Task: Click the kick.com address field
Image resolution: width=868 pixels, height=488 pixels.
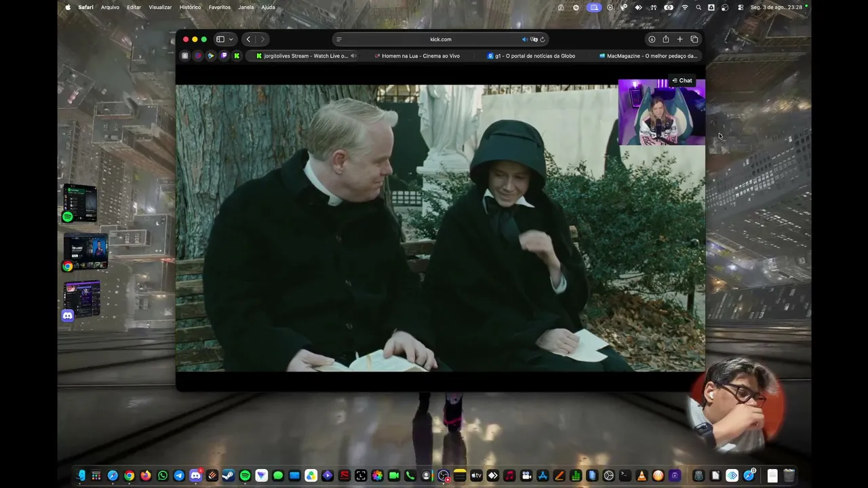Action: pyautogui.click(x=441, y=39)
